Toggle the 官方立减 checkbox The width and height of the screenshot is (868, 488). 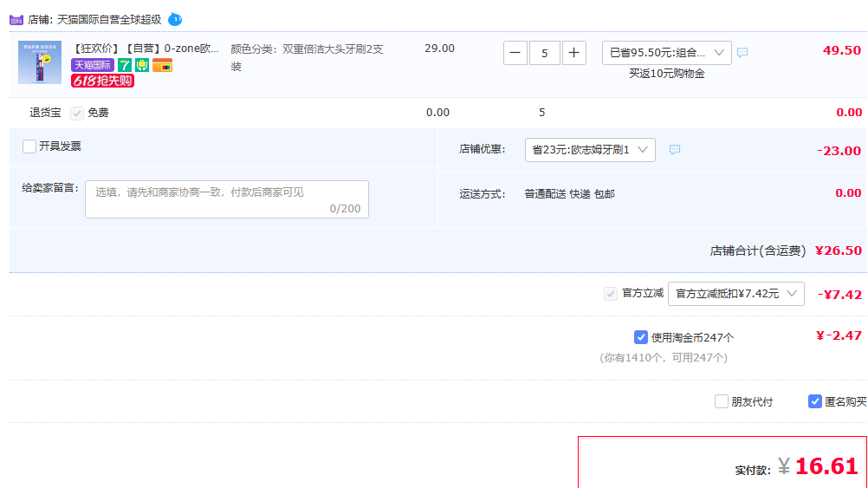coord(611,294)
